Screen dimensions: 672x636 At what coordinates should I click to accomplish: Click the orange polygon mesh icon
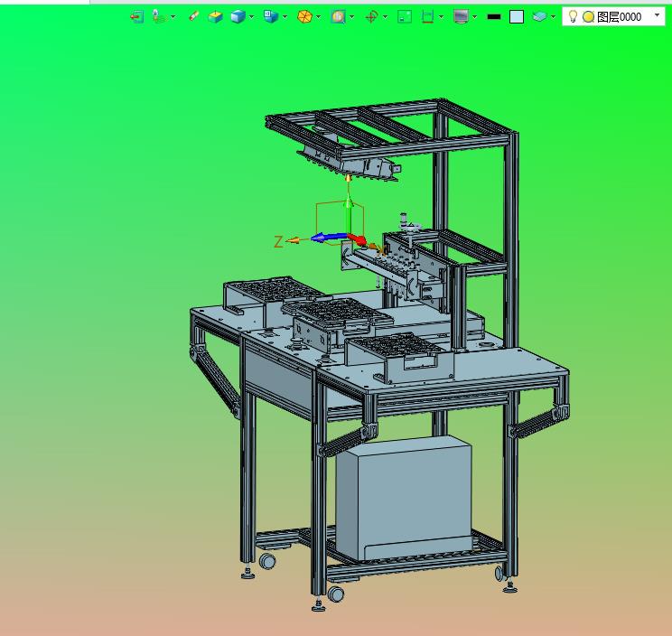[x=304, y=17]
